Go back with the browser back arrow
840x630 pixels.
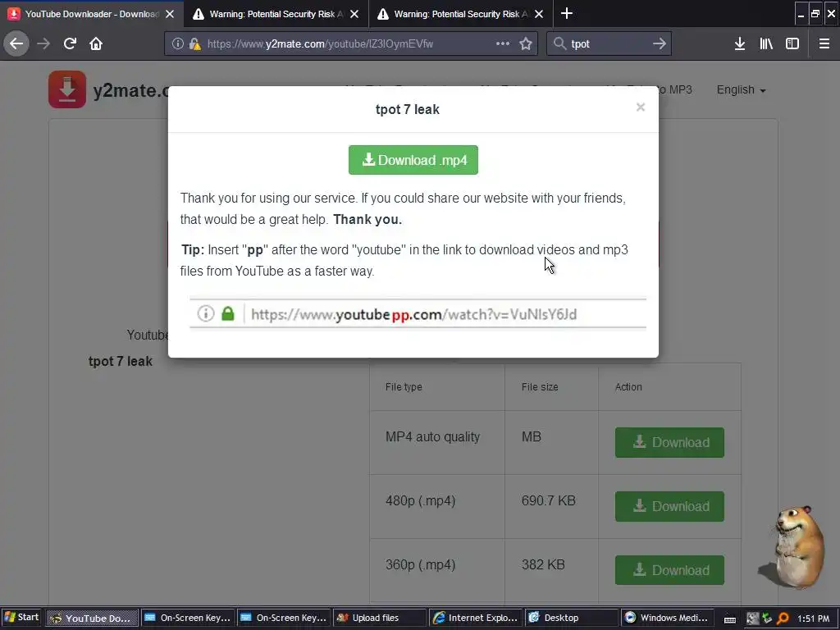(x=16, y=43)
